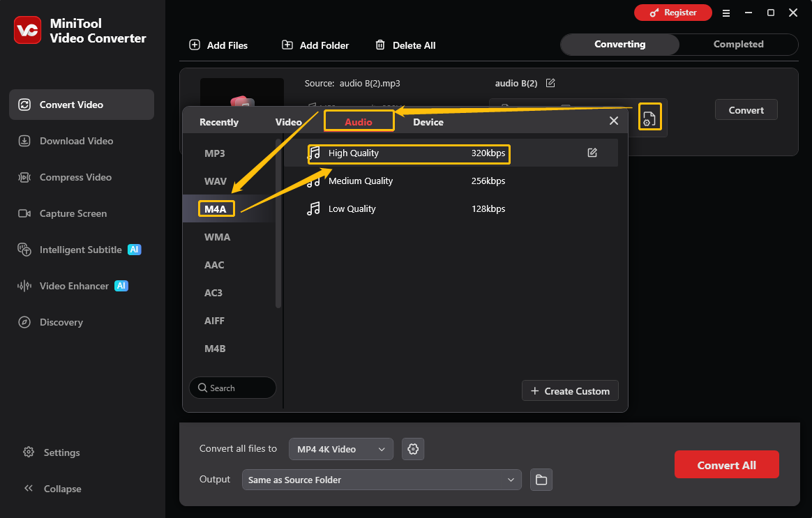Open Convert Video in sidebar

tap(82, 105)
